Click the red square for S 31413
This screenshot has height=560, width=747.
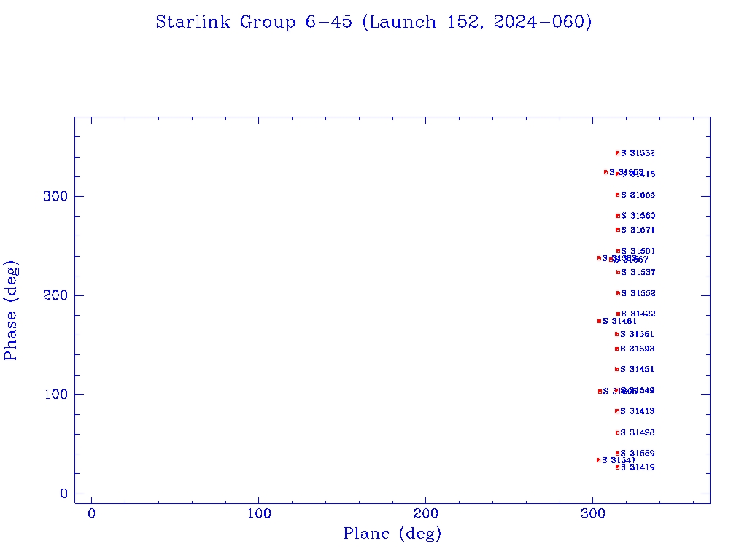(617, 411)
